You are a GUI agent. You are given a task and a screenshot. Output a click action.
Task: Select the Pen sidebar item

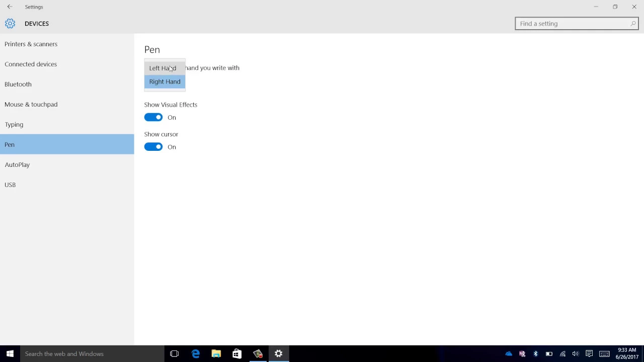pyautogui.click(x=67, y=144)
